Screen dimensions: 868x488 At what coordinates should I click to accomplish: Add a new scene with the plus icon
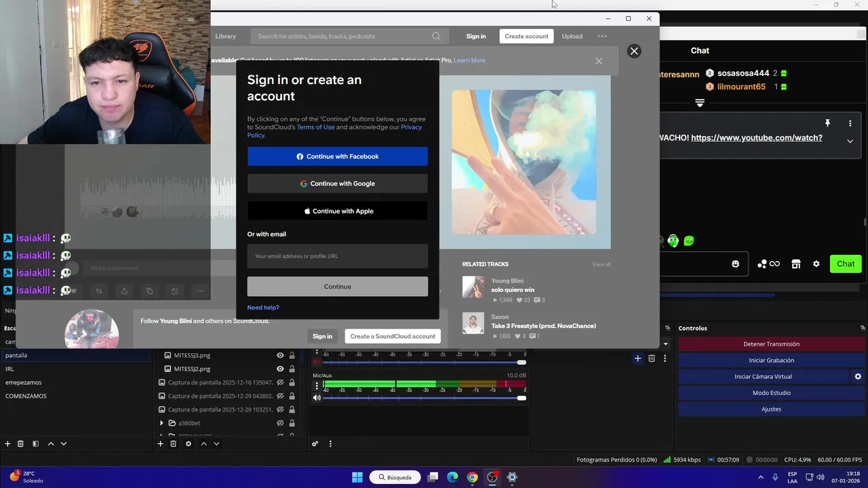coord(7,444)
